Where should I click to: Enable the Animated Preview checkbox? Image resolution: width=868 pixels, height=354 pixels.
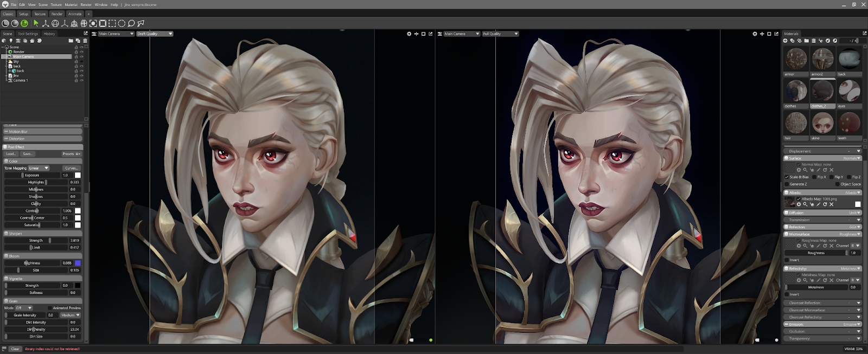pos(49,308)
